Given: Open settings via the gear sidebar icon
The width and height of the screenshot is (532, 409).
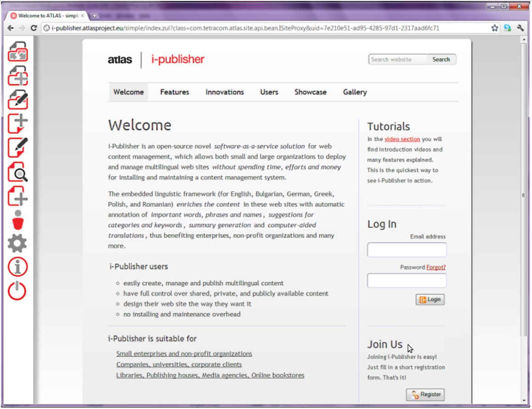Looking at the screenshot, I should 17,243.
